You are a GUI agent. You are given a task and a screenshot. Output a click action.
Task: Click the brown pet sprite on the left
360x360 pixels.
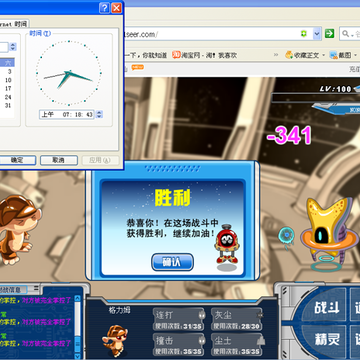pyautogui.click(x=19, y=230)
